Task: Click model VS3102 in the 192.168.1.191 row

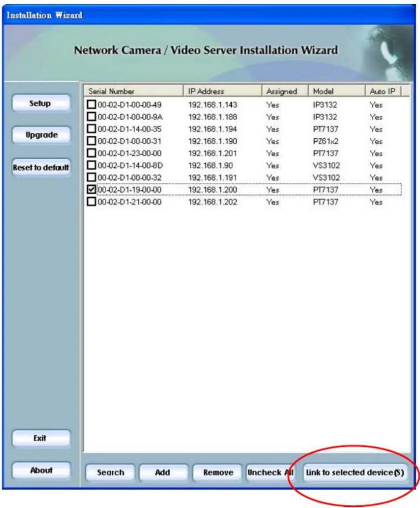Action: (x=326, y=178)
